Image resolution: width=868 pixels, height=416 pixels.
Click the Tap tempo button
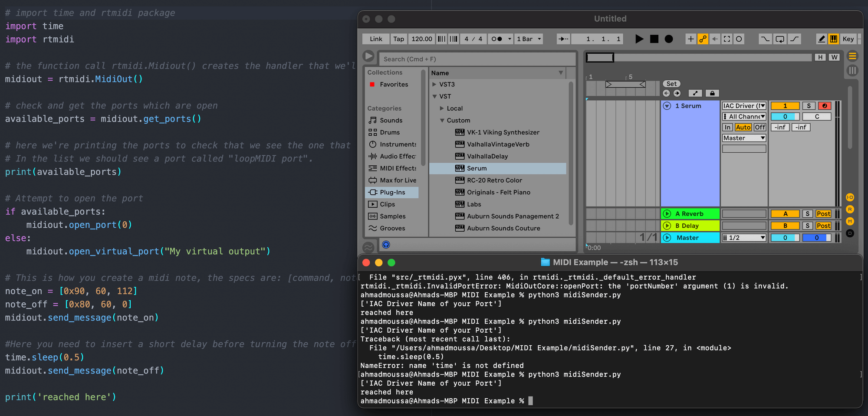pyautogui.click(x=398, y=39)
